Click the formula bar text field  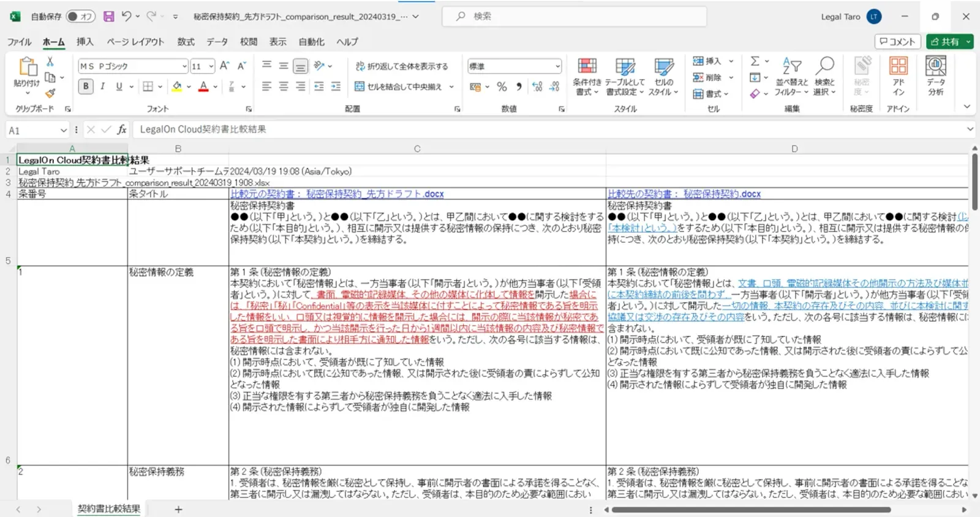(548, 129)
